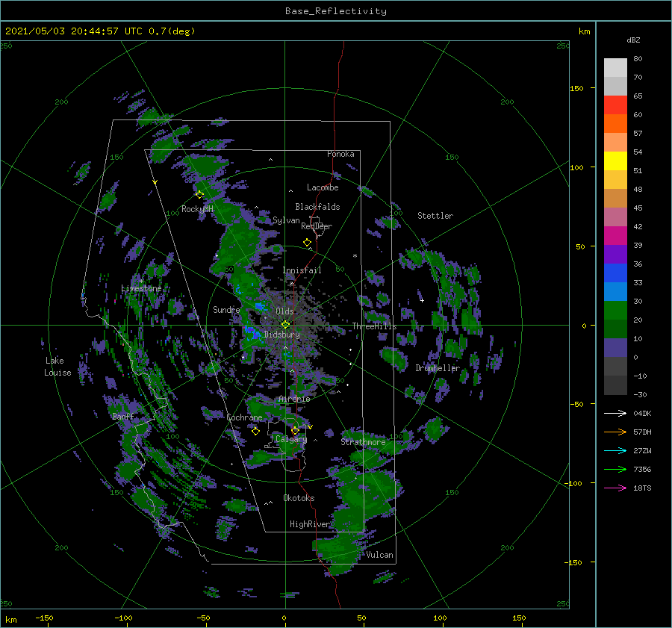Click the RedDeer city label

pos(317,226)
